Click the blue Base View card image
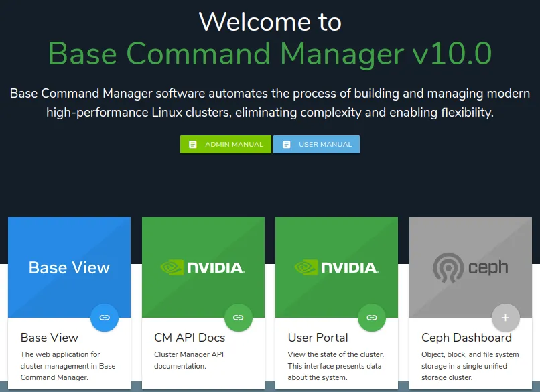This screenshot has width=540, height=392. [69, 267]
